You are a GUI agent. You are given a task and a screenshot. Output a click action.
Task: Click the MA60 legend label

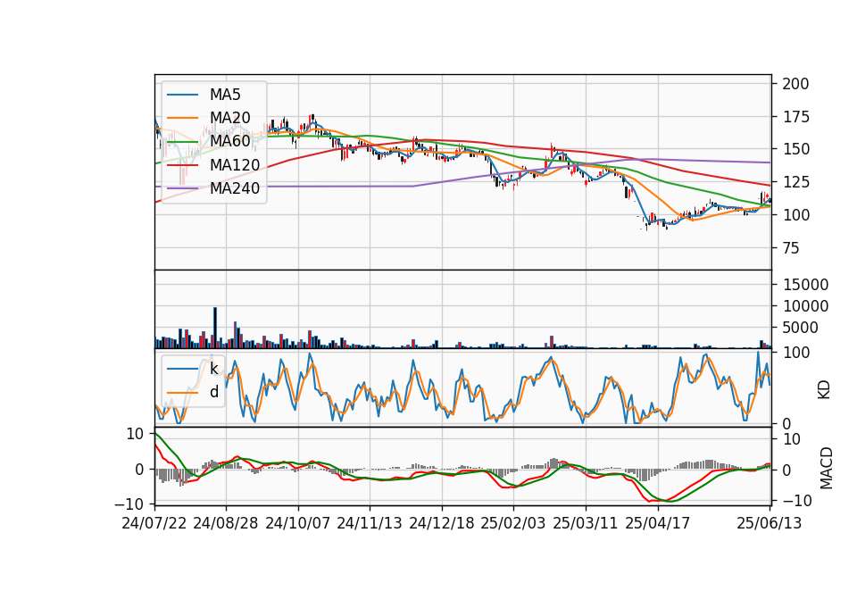tap(229, 141)
